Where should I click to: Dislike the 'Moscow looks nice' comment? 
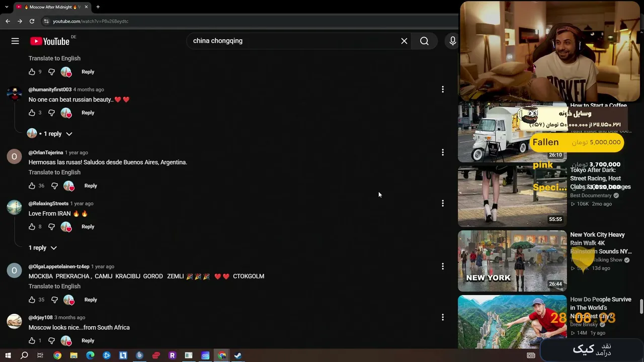click(51, 340)
